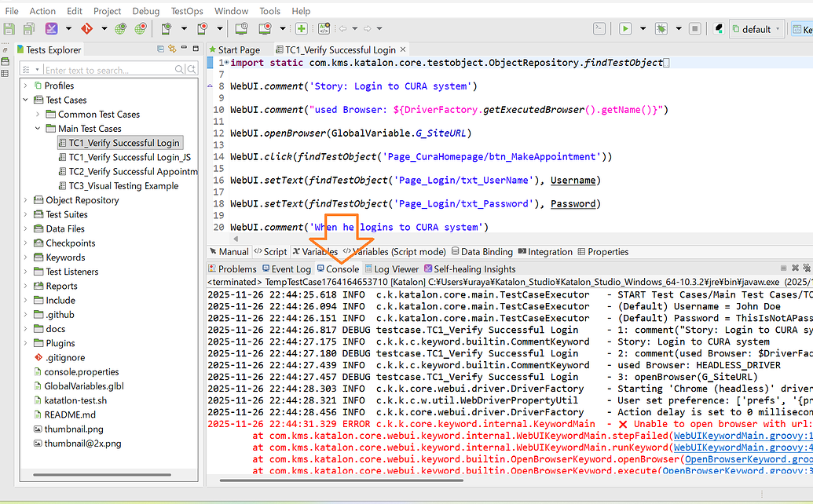The height and width of the screenshot is (504, 813).
Task: Open the command-line terminal icon
Action: pos(599,28)
